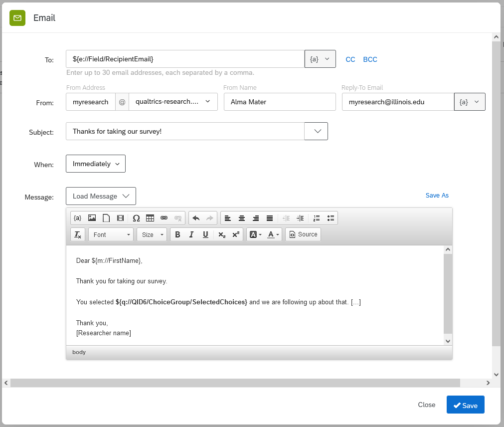Click the CC link
The height and width of the screenshot is (427, 504).
[x=350, y=59]
